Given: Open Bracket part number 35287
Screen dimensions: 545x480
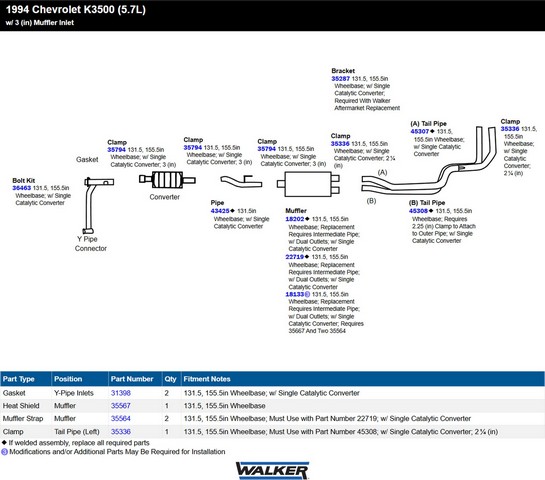Looking at the screenshot, I should (x=340, y=79).
